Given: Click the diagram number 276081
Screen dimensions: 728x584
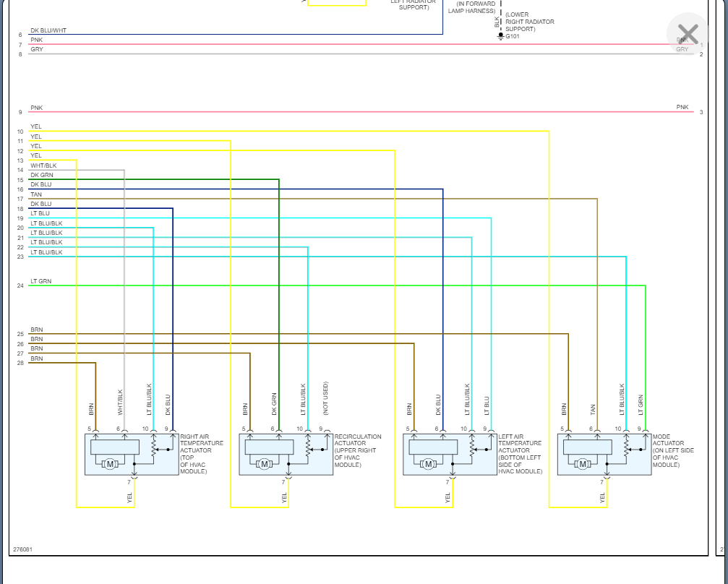Looking at the screenshot, I should 22,549.
